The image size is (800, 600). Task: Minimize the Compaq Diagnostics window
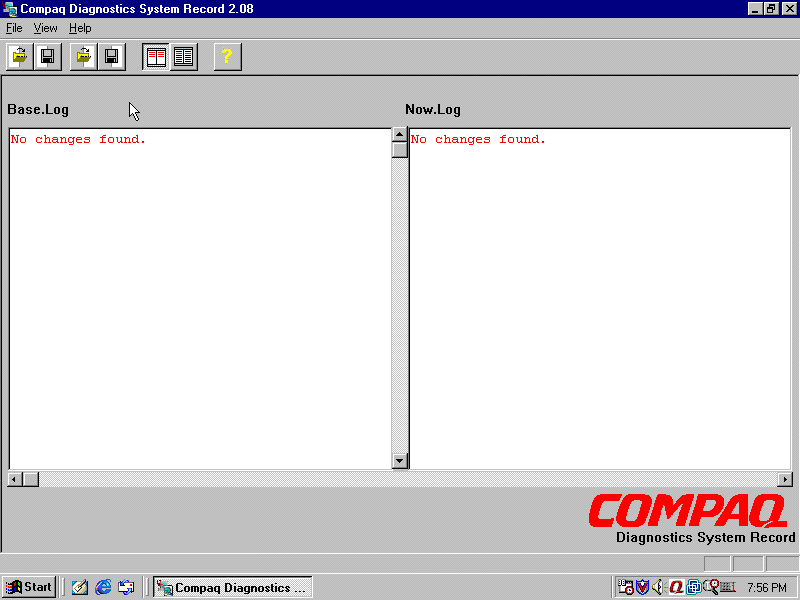pyautogui.click(x=755, y=9)
